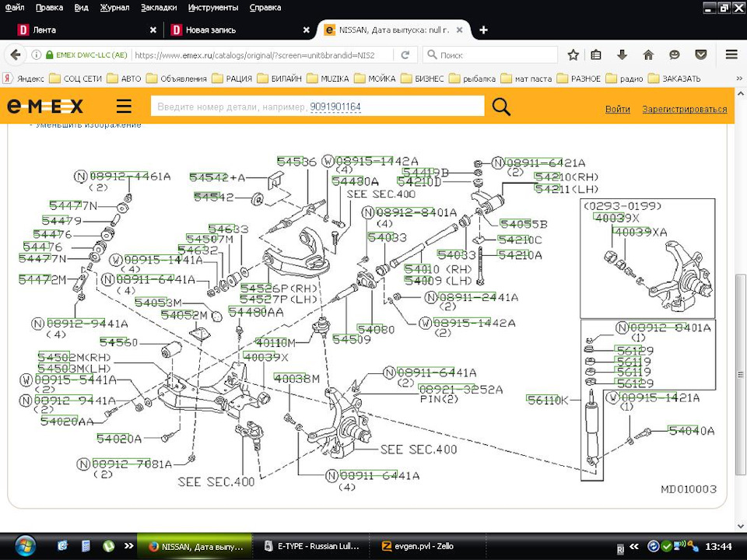The height and width of the screenshot is (560, 747).
Task: Close the Новая запись tab
Action: pyautogui.click(x=307, y=30)
